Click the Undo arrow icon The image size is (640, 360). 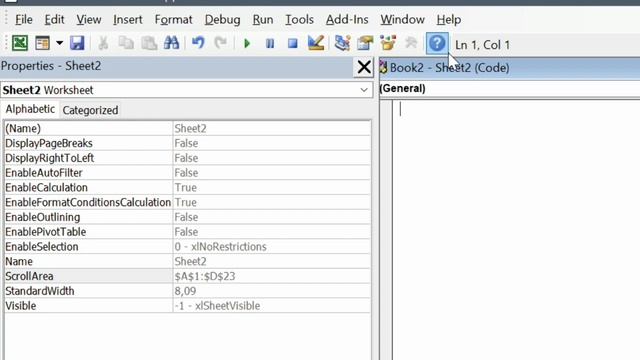coord(198,42)
